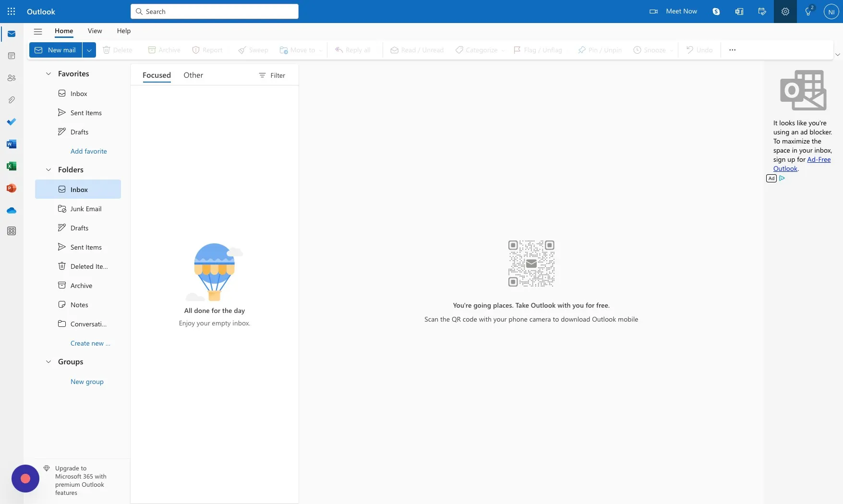This screenshot has width=843, height=504.
Task: Launch PowerPoint from the left rail
Action: pos(12,188)
